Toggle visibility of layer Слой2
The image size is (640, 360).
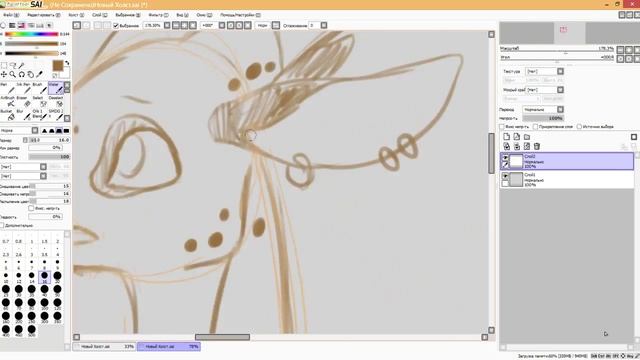coord(505,158)
